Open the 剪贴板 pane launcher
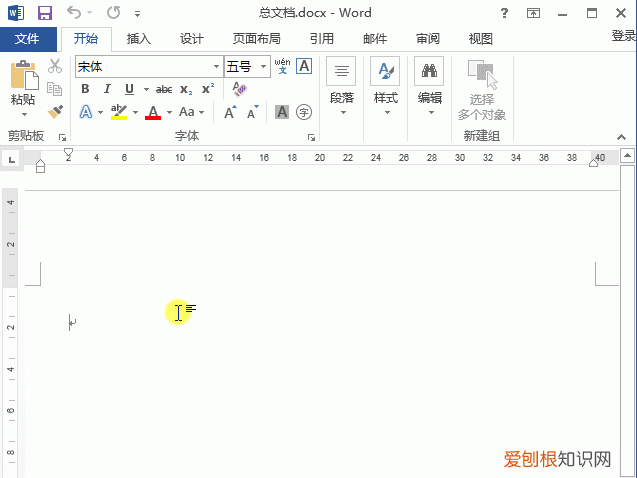The height and width of the screenshot is (478, 637). (62, 137)
